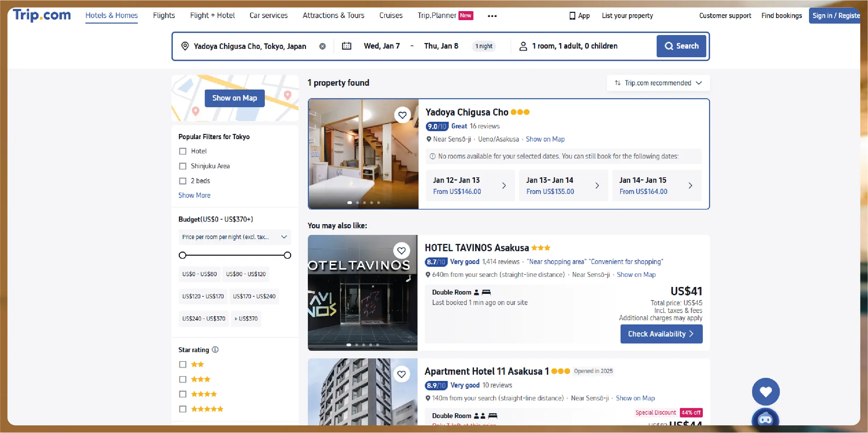The width and height of the screenshot is (868, 433).
Task: Click Show More under Popular Filters
Action: (x=194, y=195)
